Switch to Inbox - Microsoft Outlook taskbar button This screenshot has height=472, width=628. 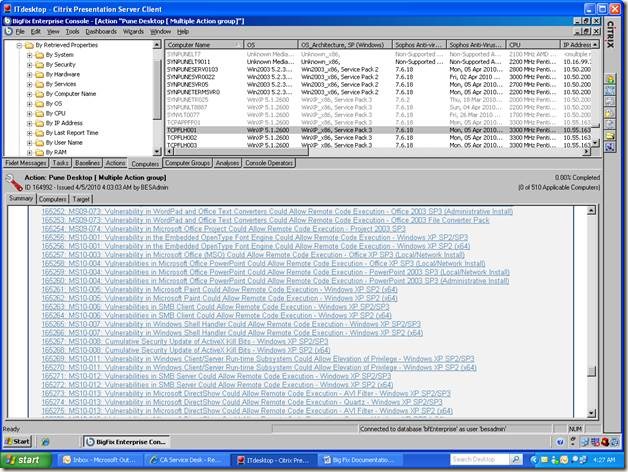click(99, 460)
